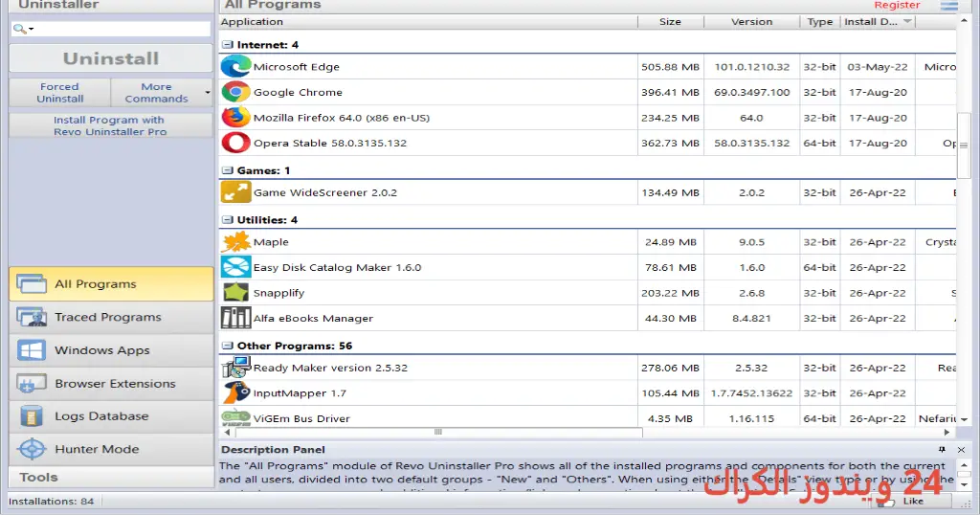Collapse the Utilities group
This screenshot has height=515, width=980.
pos(228,219)
